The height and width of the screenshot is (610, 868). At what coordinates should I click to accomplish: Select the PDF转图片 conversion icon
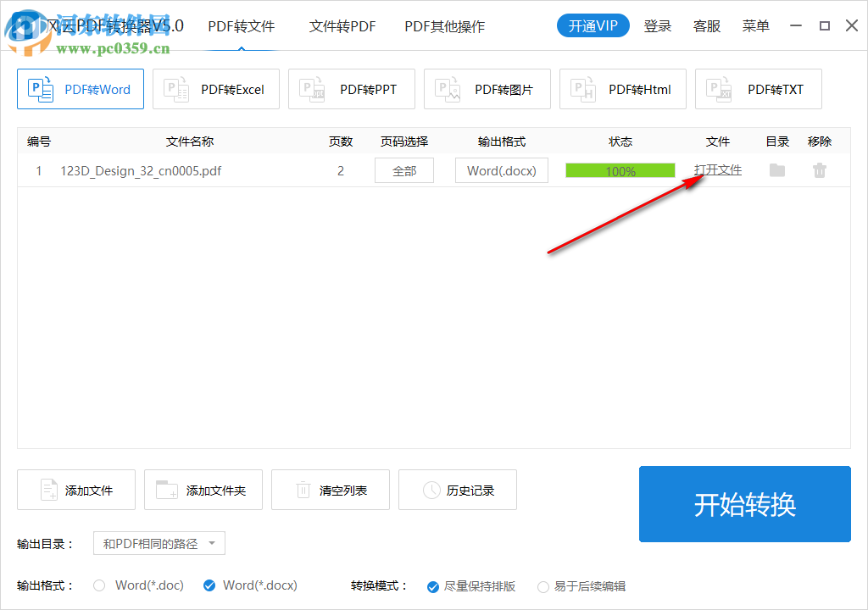(446, 89)
